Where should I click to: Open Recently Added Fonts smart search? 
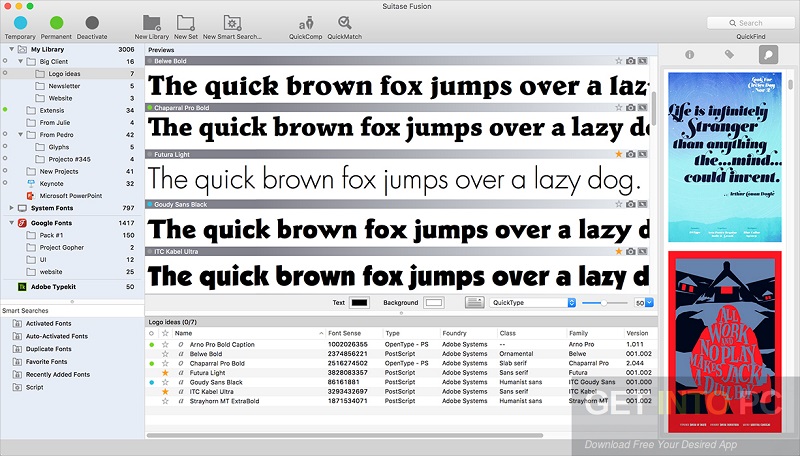(58, 374)
